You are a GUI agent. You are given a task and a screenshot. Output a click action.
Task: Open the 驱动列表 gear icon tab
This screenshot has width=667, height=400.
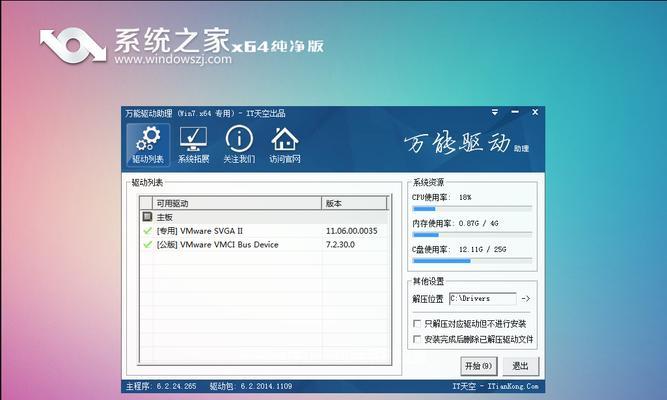tap(148, 145)
